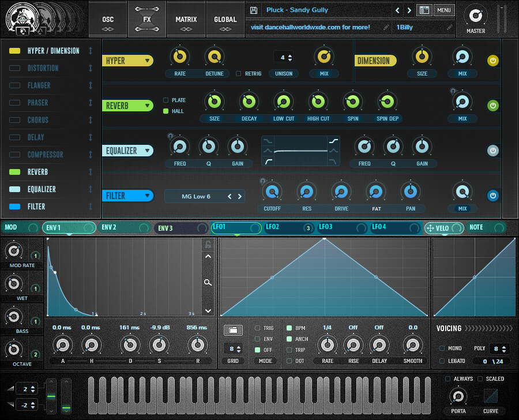The image size is (519, 420).
Task: Click the MENU button
Action: point(443,10)
